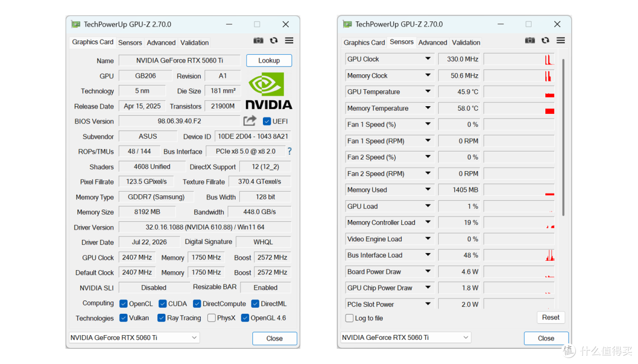Click the Close button in Sensors window
The image size is (638, 364).
[x=546, y=339]
